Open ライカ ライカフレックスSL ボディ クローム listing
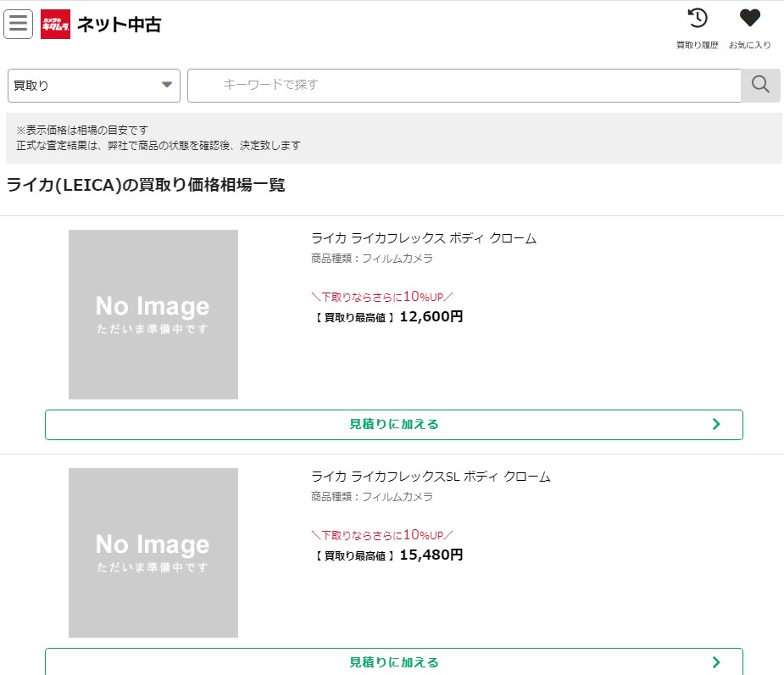The height and width of the screenshot is (675, 784). [431, 477]
